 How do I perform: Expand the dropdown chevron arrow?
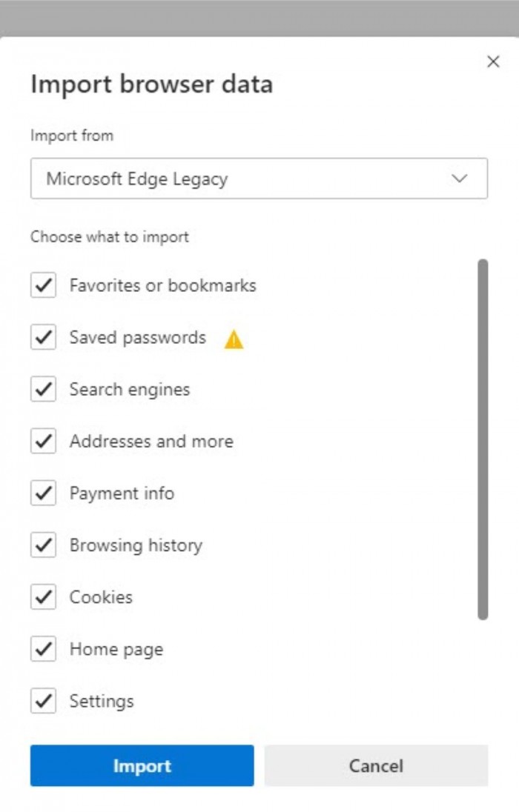click(460, 179)
